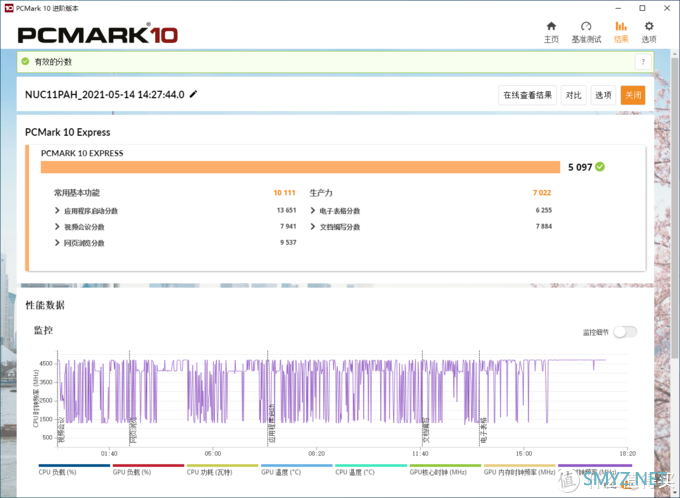This screenshot has height=498, width=680.
Task: Open the Home (主页) page
Action: click(x=551, y=32)
